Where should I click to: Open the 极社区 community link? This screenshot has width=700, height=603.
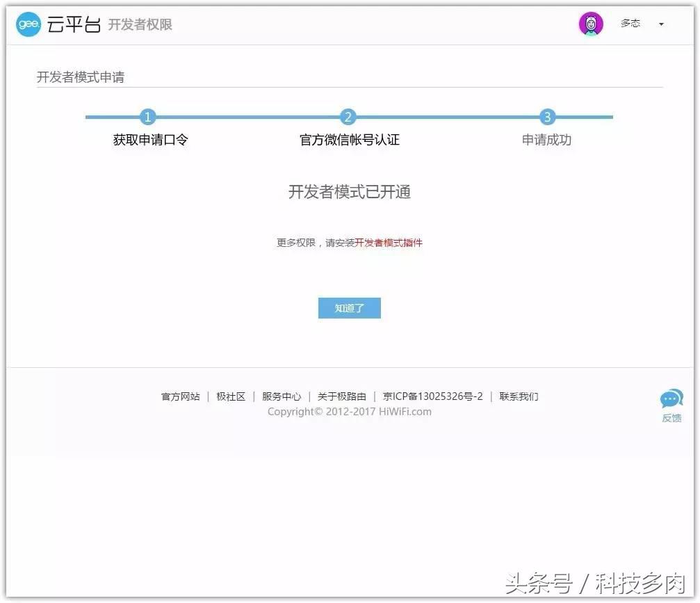[x=231, y=396]
